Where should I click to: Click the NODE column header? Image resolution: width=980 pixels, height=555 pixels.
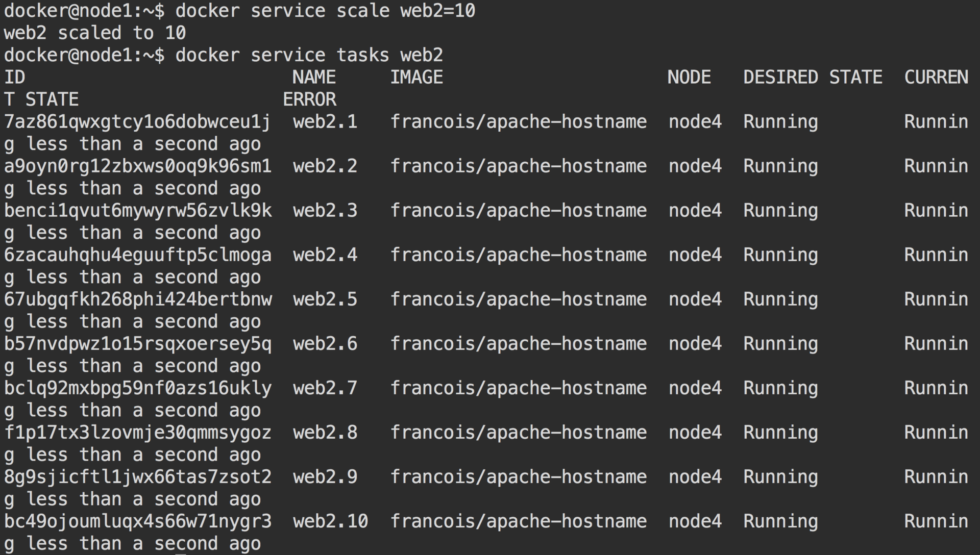click(x=689, y=78)
